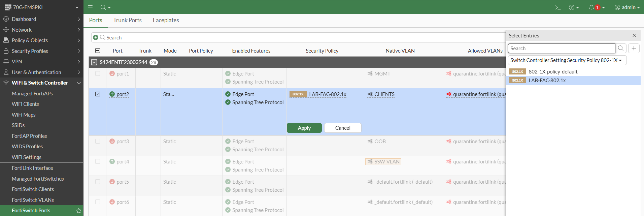This screenshot has width=644, height=216.
Task: Expand the Security Profiles menu
Action: coord(79,51)
